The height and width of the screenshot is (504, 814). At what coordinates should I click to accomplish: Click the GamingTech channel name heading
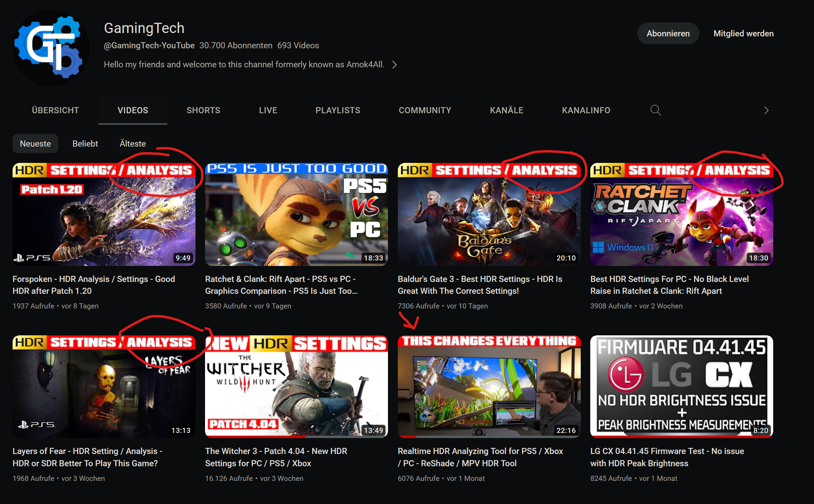click(x=144, y=28)
